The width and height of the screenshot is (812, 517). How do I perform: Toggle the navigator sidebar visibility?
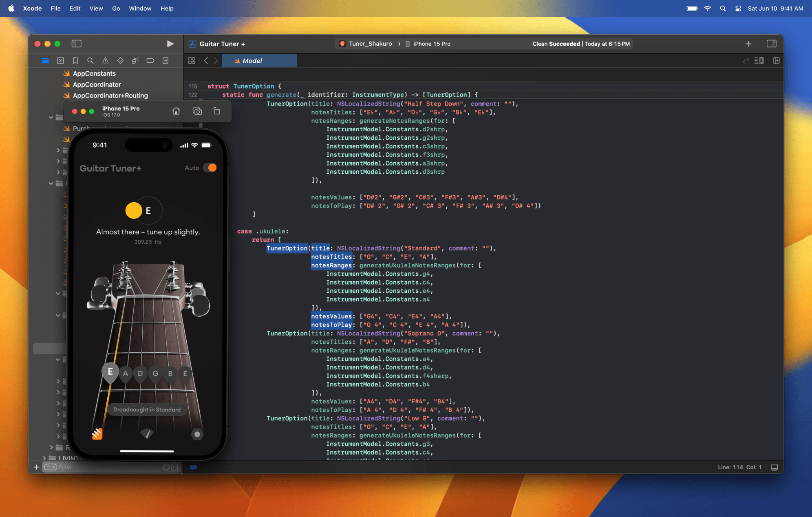[x=76, y=44]
